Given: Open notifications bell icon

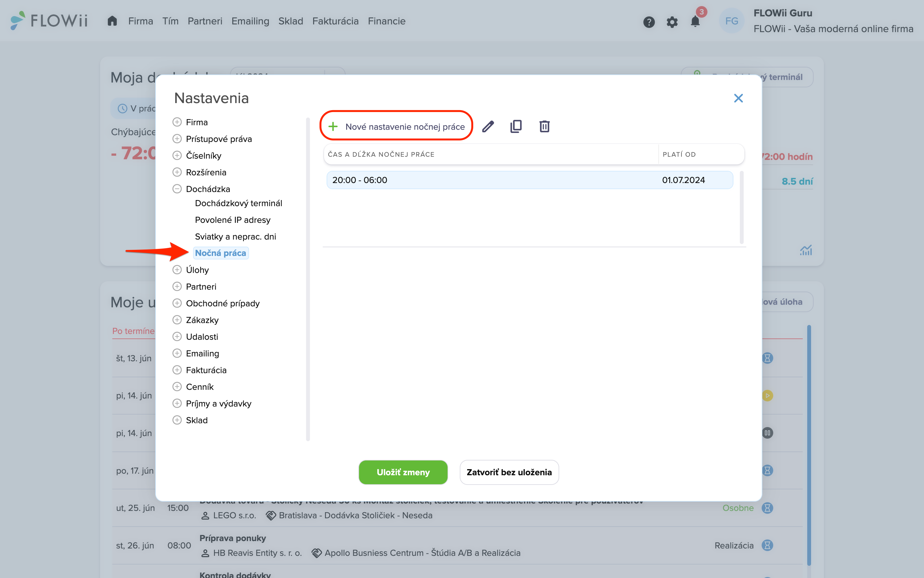Looking at the screenshot, I should (x=695, y=22).
